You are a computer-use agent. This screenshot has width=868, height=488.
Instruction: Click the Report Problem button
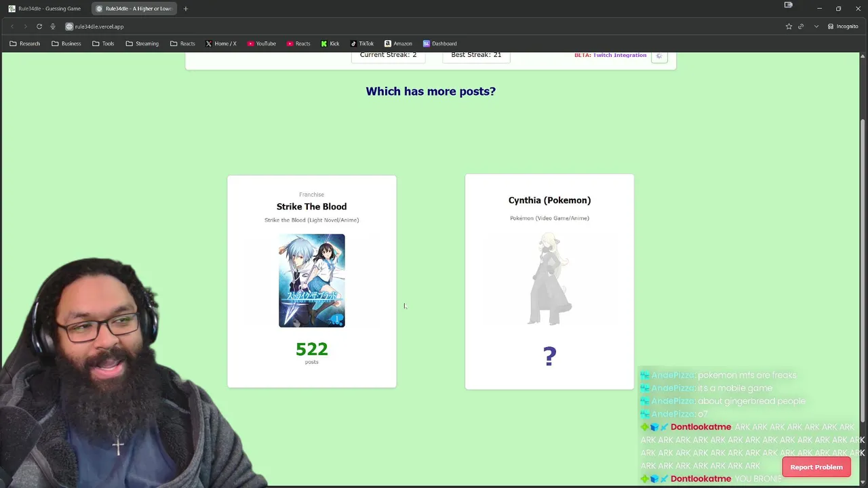(816, 467)
